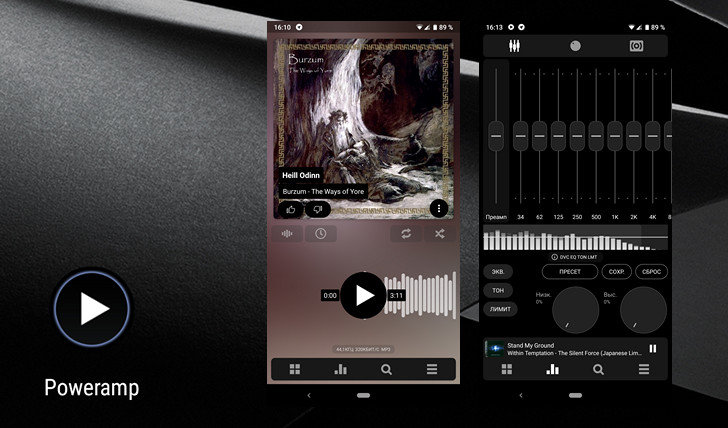Click the 1K band slider handle

pos(615,136)
